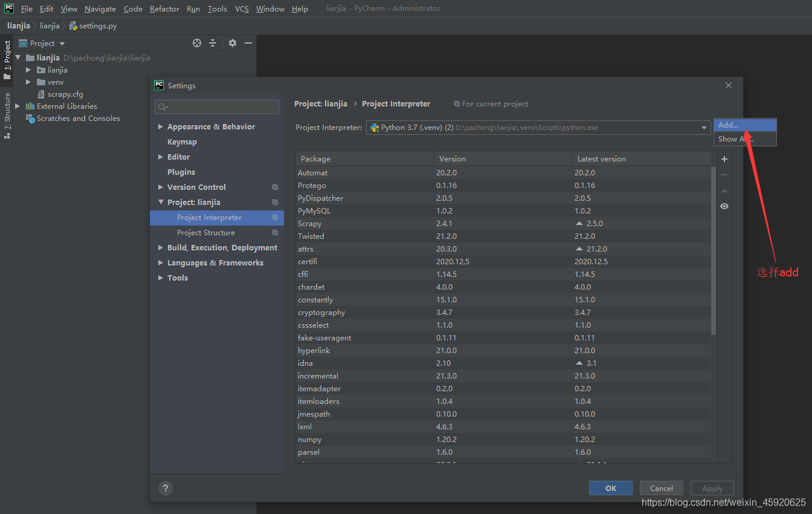Expand Languages & Frameworks section
Viewport: 812px width, 514px height.
point(161,263)
